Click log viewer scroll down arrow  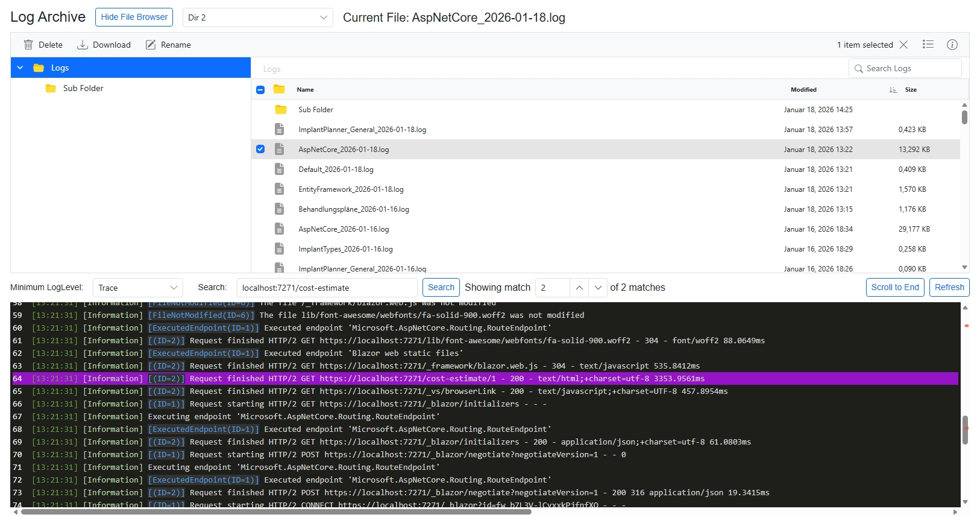[x=965, y=502]
